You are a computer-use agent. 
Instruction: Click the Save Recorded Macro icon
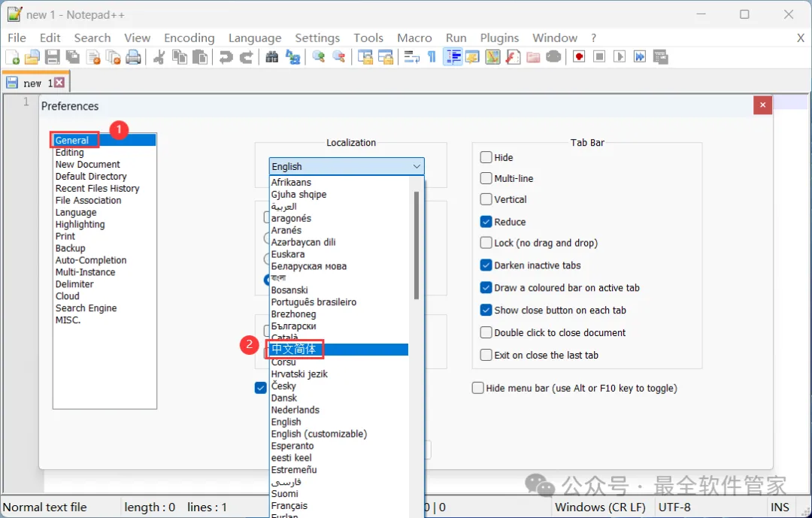pyautogui.click(x=660, y=56)
